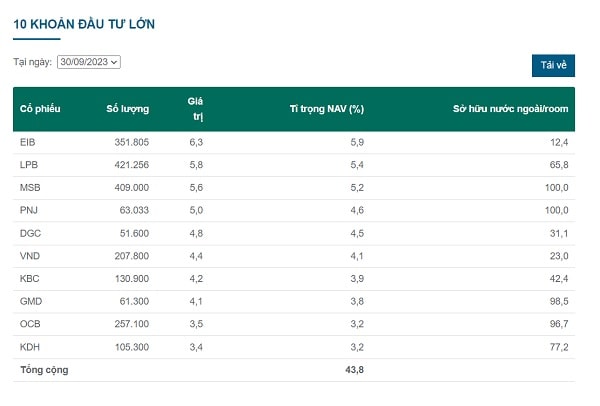Image resolution: width=600 pixels, height=406 pixels.
Task: Click the Giá trị 4,4 in VND row
Action: tap(196, 256)
